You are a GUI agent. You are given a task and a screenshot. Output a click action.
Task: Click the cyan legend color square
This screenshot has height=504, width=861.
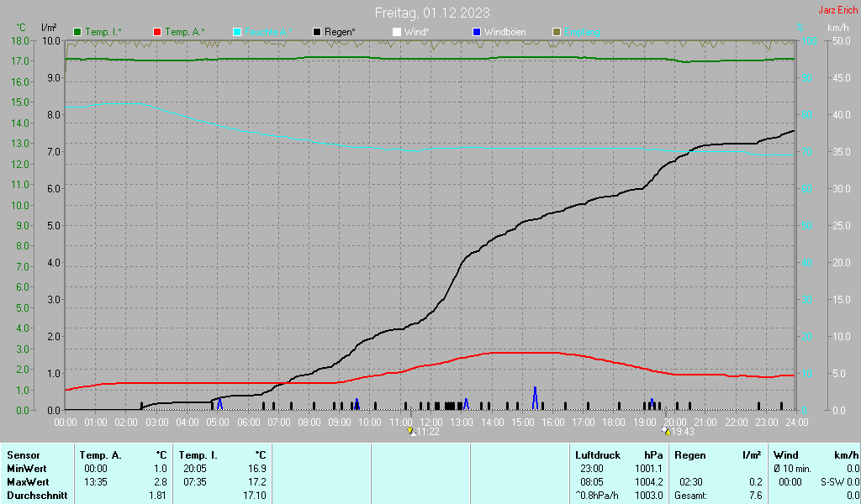point(237,32)
